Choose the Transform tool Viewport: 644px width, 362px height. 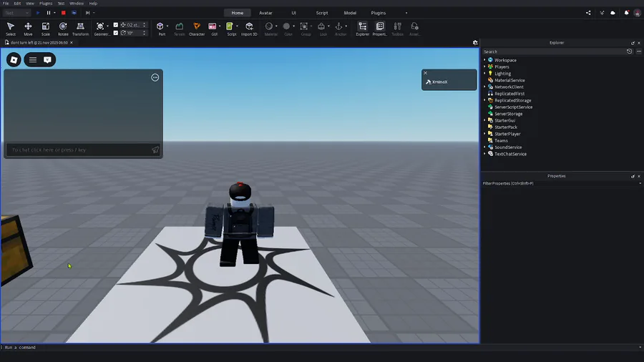[80, 29]
